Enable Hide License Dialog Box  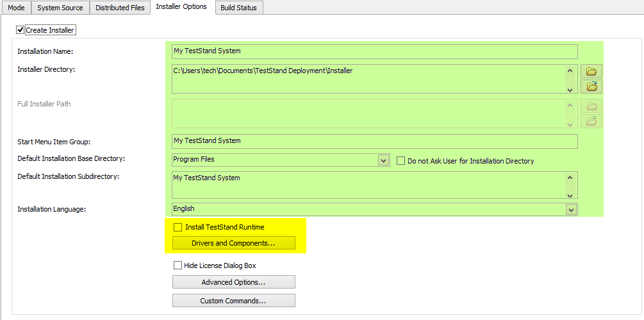[x=178, y=265]
